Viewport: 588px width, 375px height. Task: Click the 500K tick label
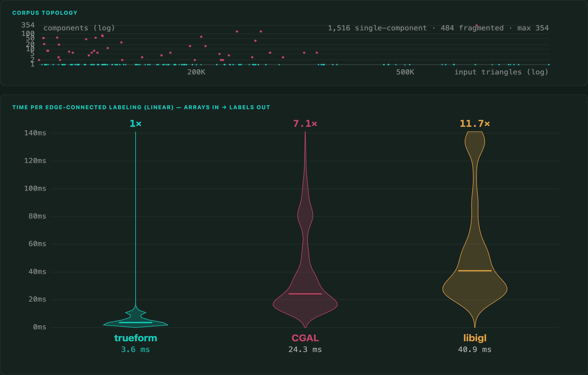click(x=405, y=72)
